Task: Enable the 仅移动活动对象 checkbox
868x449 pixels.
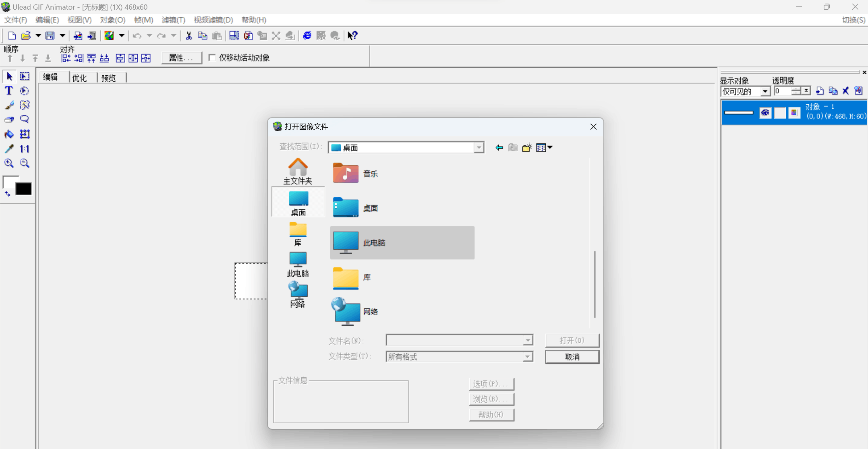Action: tap(212, 58)
